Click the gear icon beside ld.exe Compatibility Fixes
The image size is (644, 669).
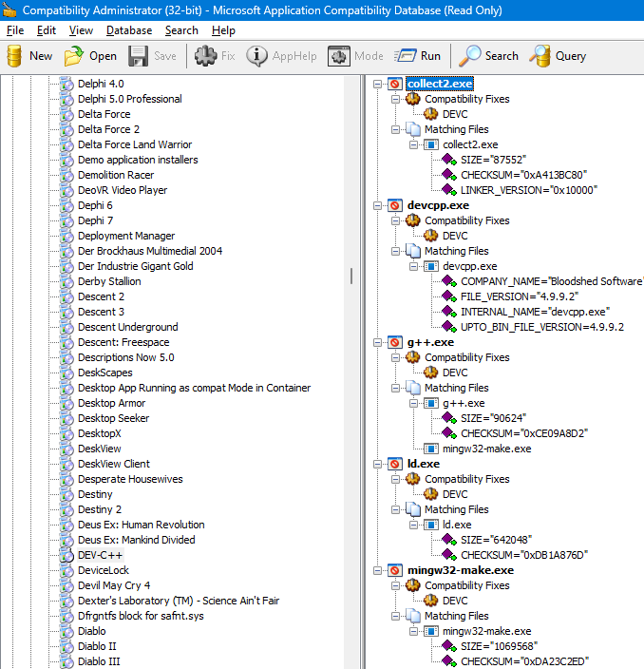[413, 479]
